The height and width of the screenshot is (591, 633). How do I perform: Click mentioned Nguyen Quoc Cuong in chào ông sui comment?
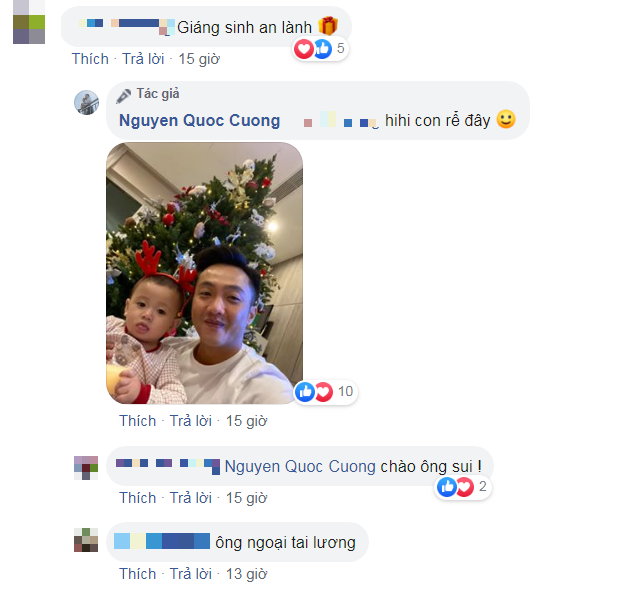click(x=300, y=467)
